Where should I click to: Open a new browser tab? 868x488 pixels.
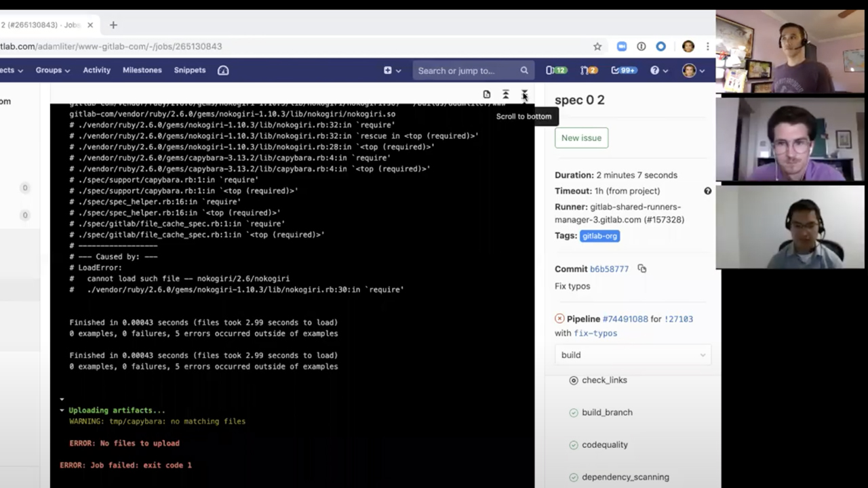pyautogui.click(x=113, y=25)
